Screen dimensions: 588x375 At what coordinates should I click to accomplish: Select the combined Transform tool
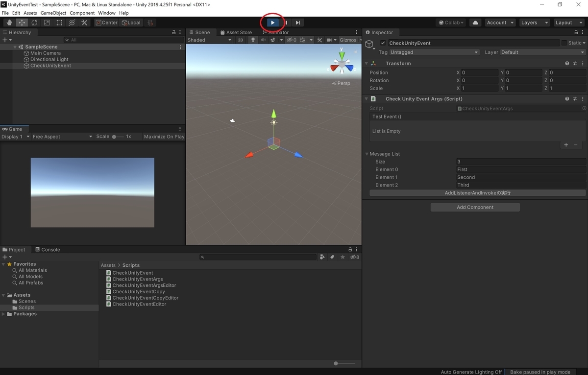pos(72,23)
